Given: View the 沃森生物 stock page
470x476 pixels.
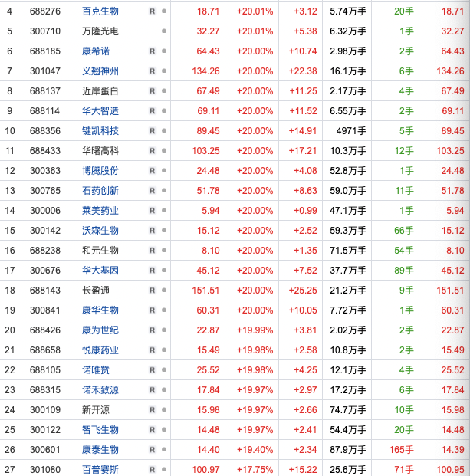Looking at the screenshot, I should 100,231.
